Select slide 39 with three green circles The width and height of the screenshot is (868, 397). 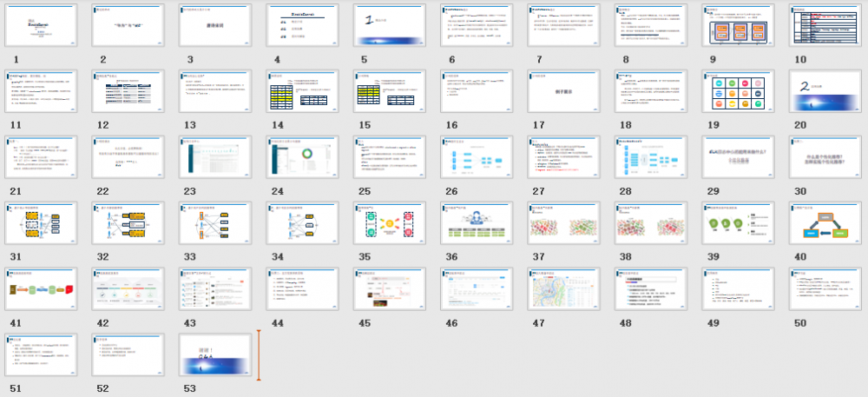pyautogui.click(x=739, y=223)
